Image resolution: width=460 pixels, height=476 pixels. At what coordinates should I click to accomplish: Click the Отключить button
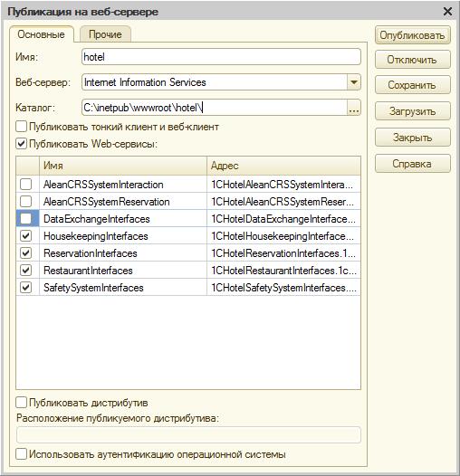tap(412, 60)
